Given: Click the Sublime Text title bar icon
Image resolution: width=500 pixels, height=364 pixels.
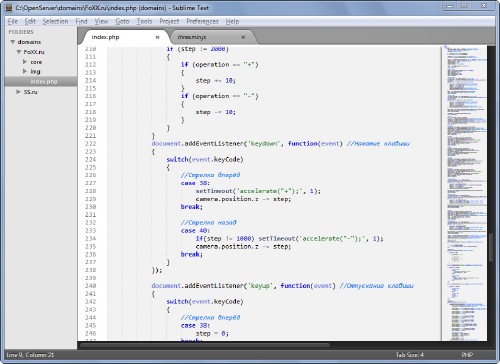Looking at the screenshot, I should 10,8.
